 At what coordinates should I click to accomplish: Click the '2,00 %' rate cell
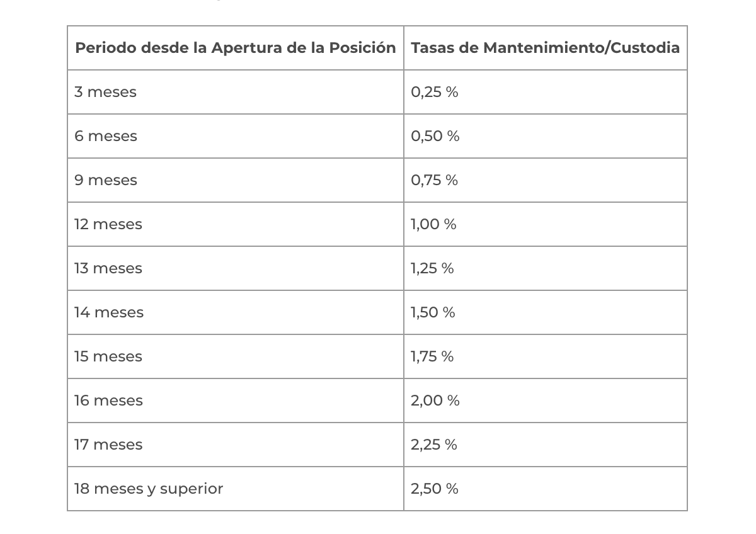point(435,401)
